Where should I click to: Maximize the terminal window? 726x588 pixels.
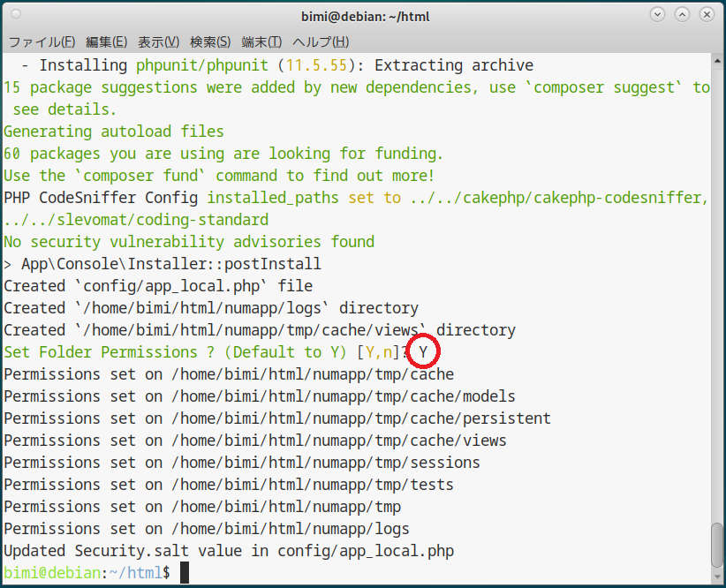click(682, 15)
